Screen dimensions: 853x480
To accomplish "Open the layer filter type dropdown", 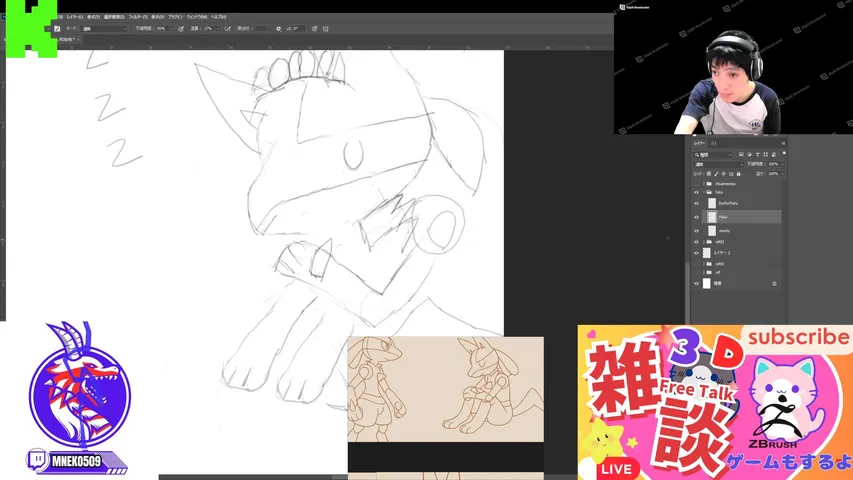I will coord(713,155).
